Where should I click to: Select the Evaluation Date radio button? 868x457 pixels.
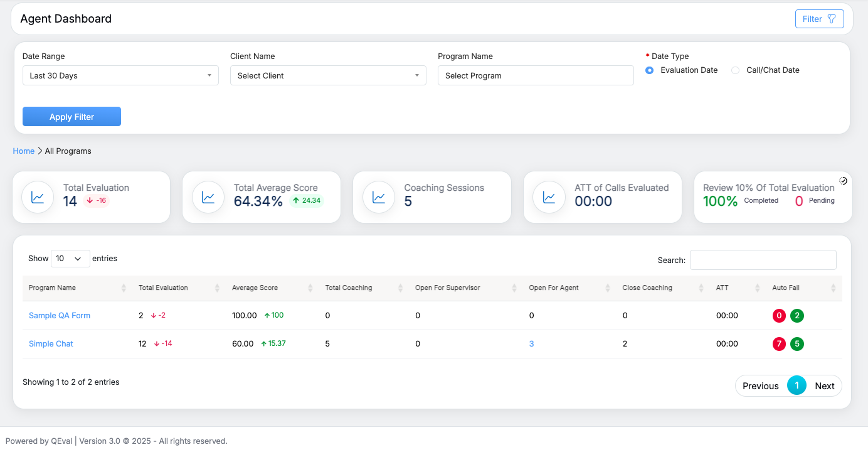pyautogui.click(x=650, y=70)
